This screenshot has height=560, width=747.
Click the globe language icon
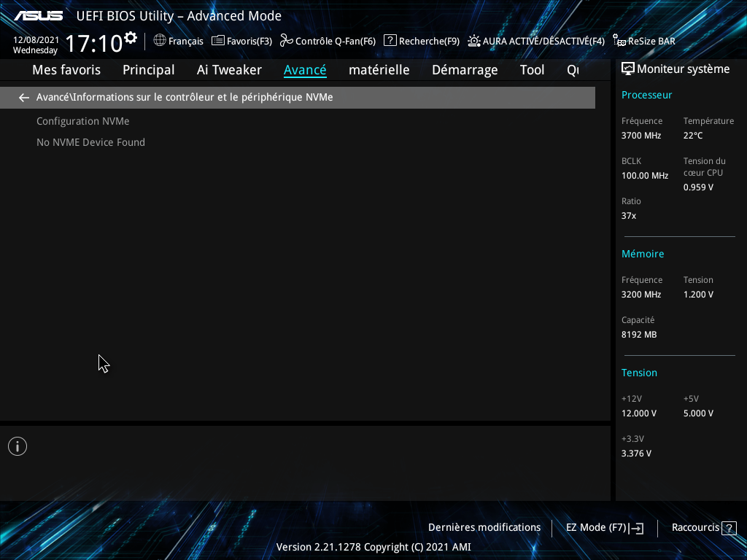point(160,41)
